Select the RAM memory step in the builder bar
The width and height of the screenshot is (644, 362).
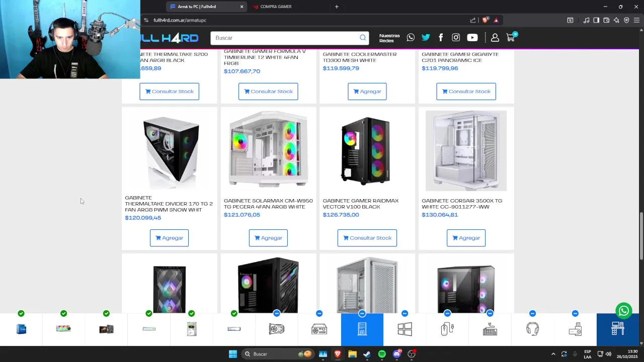coord(63,329)
